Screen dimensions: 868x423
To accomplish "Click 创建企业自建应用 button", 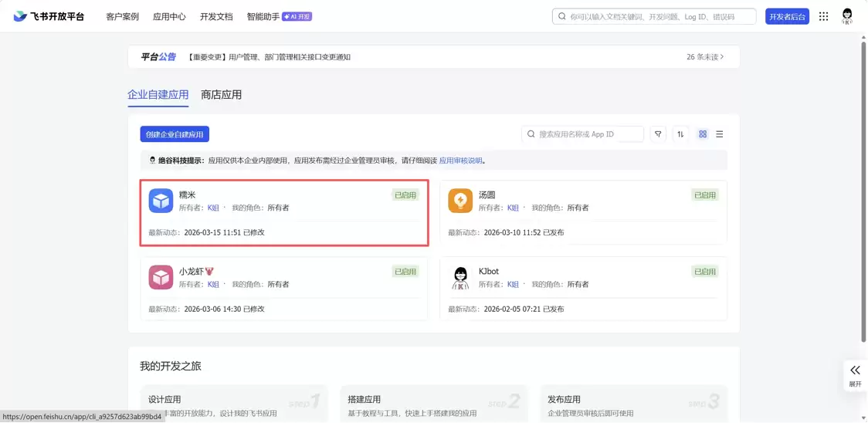I will [175, 134].
